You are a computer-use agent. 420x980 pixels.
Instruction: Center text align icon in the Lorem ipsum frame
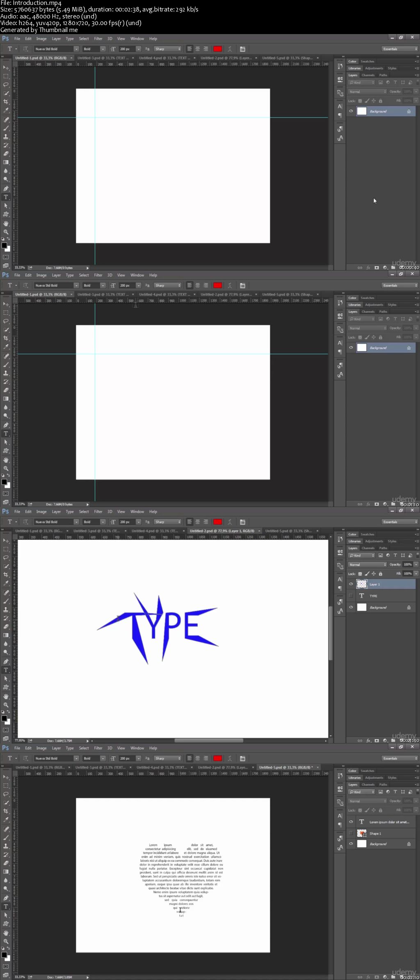click(x=197, y=758)
